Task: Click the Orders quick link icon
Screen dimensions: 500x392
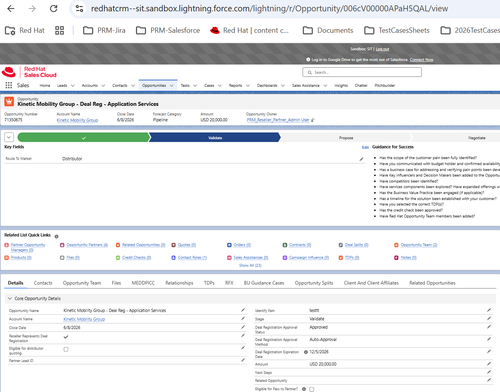Action: click(229, 245)
